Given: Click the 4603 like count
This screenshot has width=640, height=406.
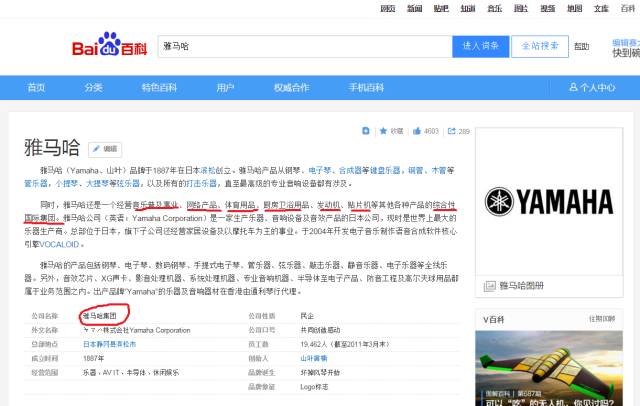Looking at the screenshot, I should (431, 131).
